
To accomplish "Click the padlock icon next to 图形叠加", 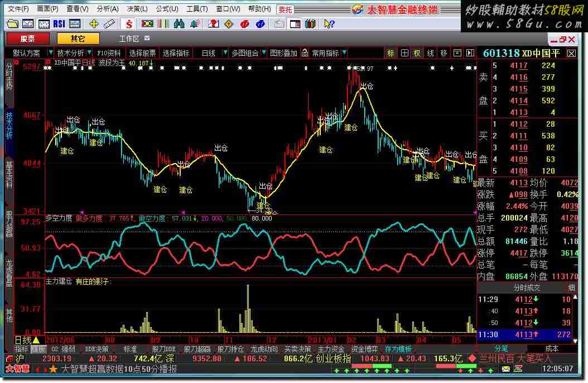I will tap(305, 53).
